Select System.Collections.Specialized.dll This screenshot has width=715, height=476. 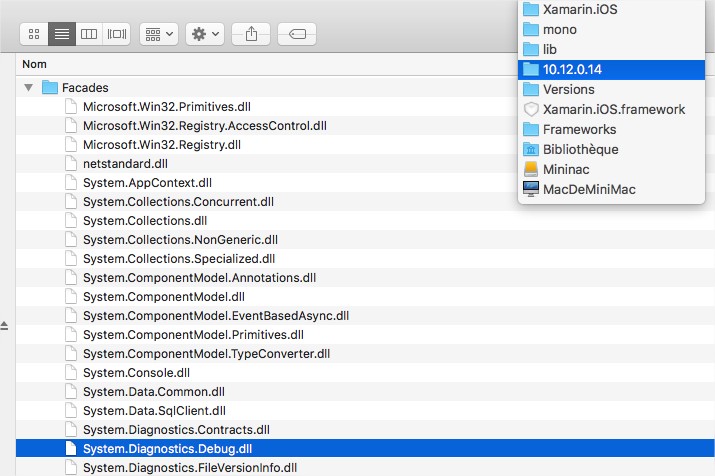(179, 259)
